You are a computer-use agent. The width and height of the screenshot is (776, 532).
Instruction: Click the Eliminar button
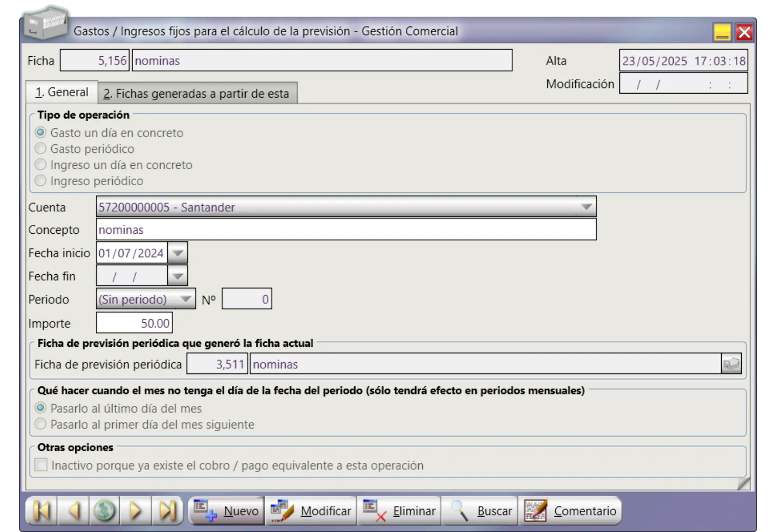(x=399, y=511)
